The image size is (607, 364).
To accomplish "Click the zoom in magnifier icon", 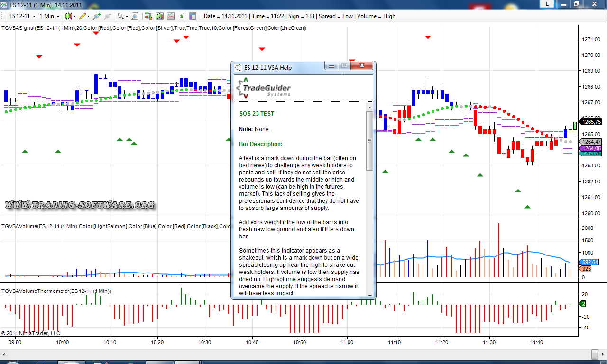I will [x=97, y=16].
